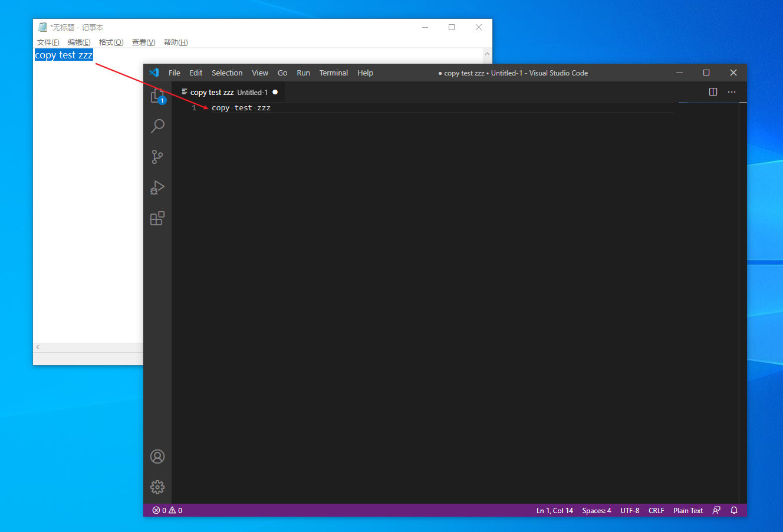Image resolution: width=783 pixels, height=532 pixels.
Task: Click selected text in Notepad
Action: pos(64,55)
